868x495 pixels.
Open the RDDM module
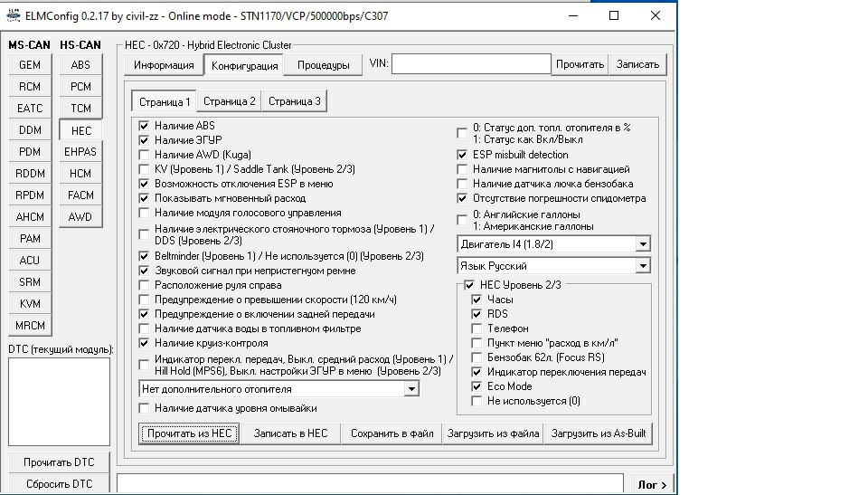(30, 174)
